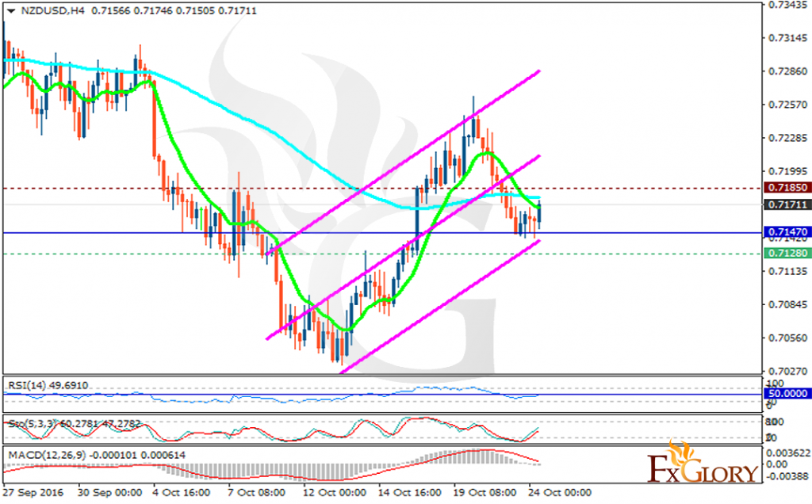Image resolution: width=812 pixels, height=504 pixels.
Task: Select the 7 Oct 08:00 time axis label
Action: [x=257, y=493]
